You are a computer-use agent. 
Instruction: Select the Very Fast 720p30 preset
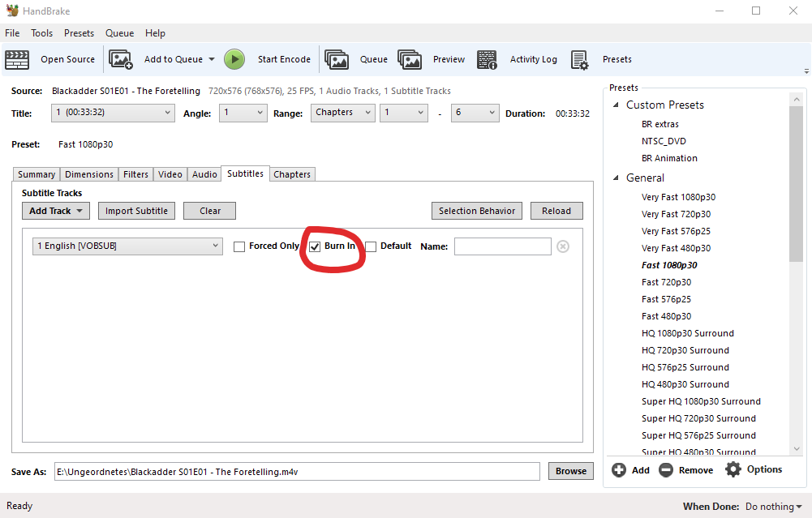(x=677, y=214)
